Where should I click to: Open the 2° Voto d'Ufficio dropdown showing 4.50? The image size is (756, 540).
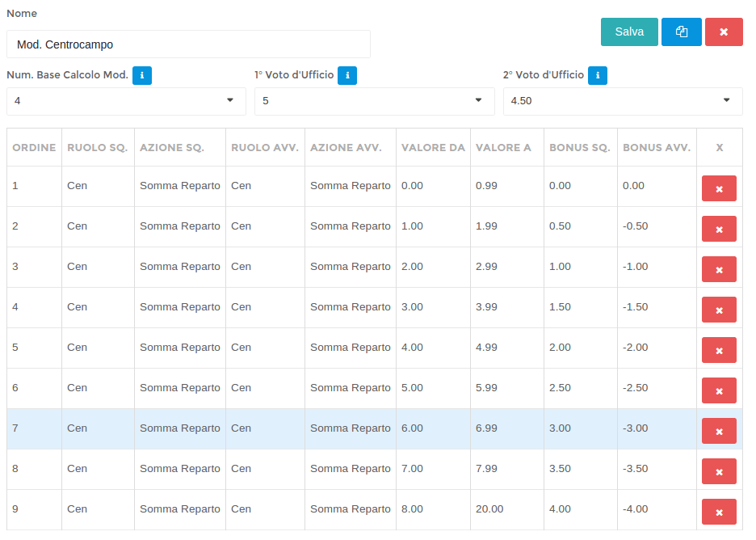[622, 101]
